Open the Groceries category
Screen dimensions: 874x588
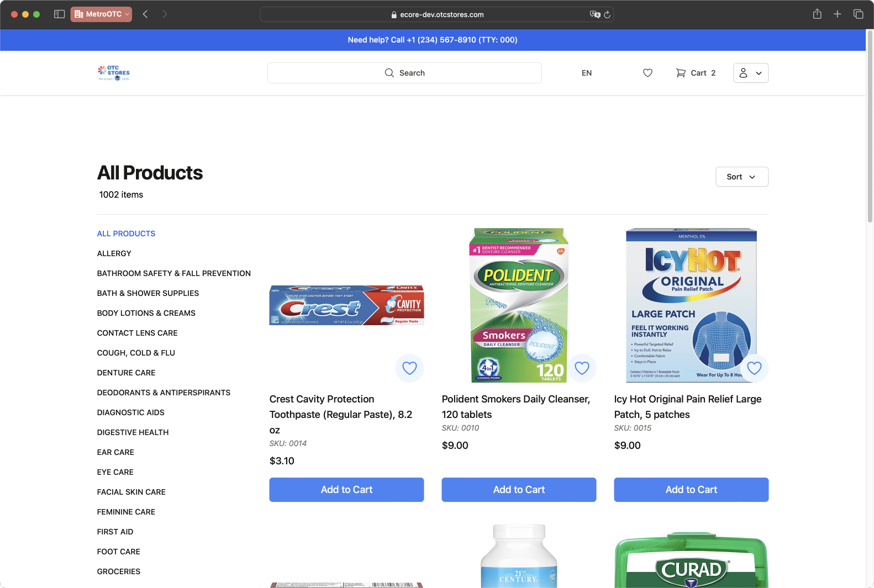pos(119,571)
